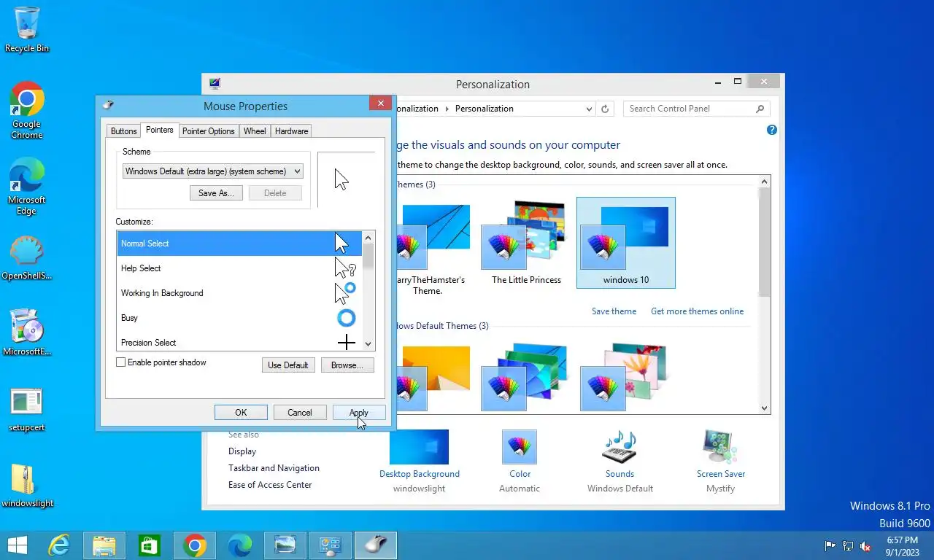
Task: Select The Little Princess theme
Action: (x=526, y=243)
